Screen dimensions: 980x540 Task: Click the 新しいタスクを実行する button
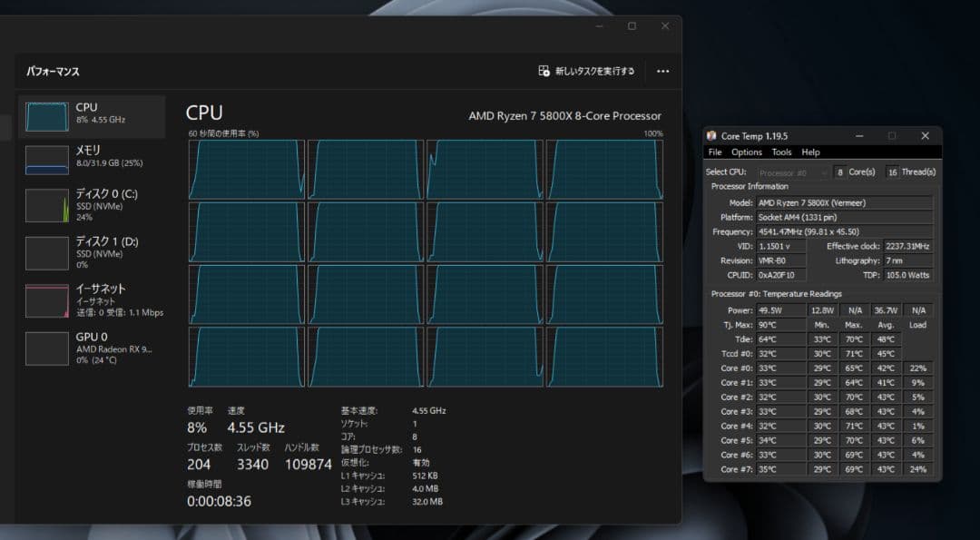click(589, 71)
